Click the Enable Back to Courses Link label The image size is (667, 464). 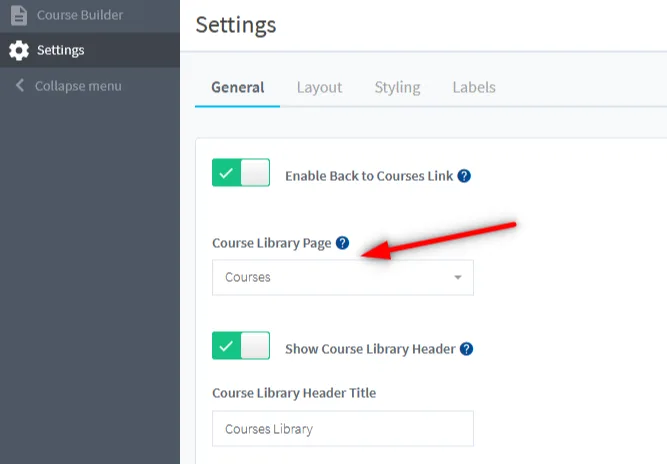pyautogui.click(x=369, y=176)
